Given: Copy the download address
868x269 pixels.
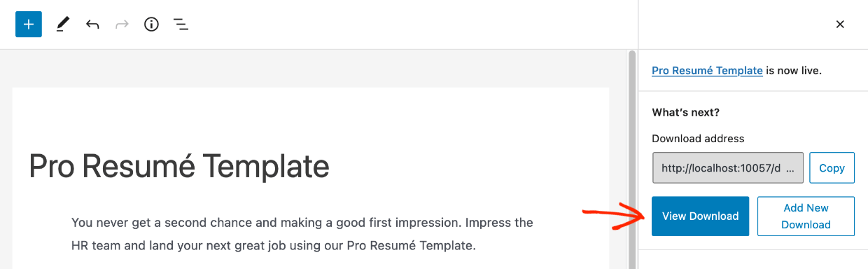Looking at the screenshot, I should (832, 168).
